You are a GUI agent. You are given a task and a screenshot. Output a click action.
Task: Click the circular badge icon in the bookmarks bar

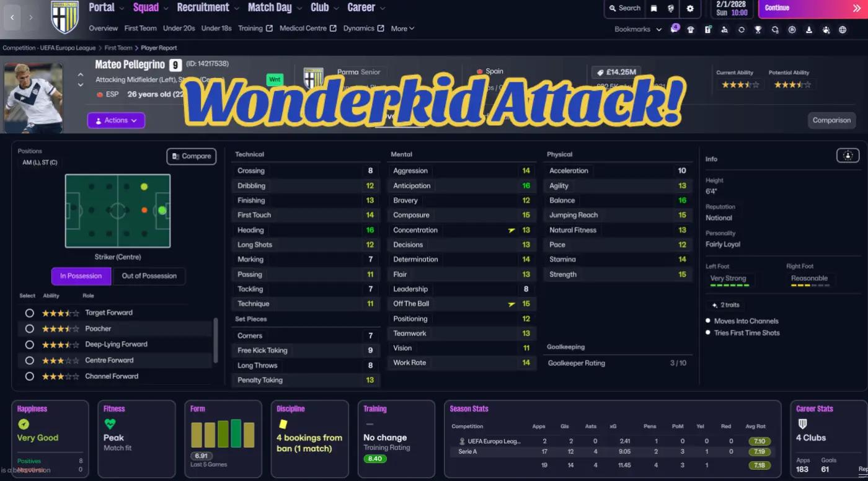click(792, 30)
